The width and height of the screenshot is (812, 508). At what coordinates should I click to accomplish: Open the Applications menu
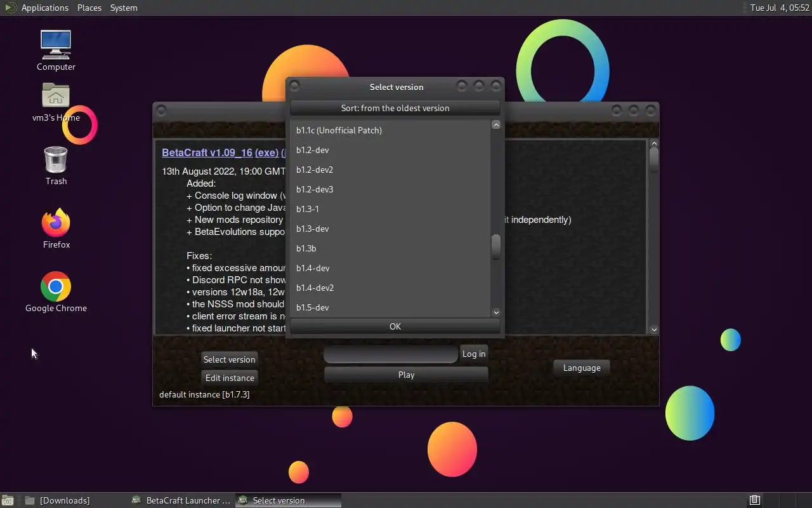[44, 8]
